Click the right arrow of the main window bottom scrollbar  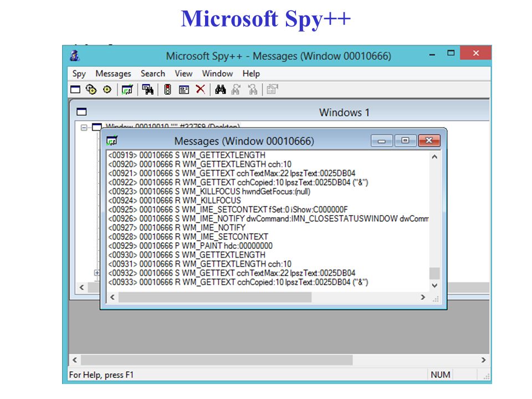coord(483,360)
